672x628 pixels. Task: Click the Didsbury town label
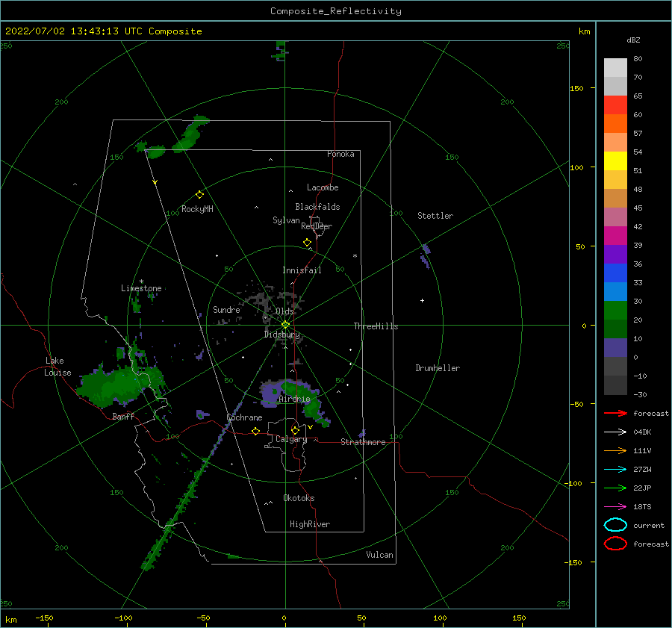tap(282, 335)
